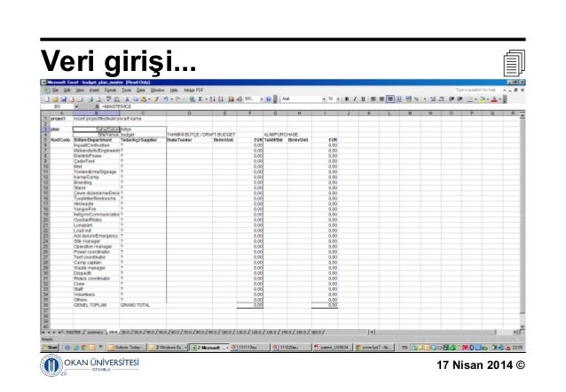Screen dimensions: 566x392
Task: Click the Cut icon
Action: click(127, 99)
